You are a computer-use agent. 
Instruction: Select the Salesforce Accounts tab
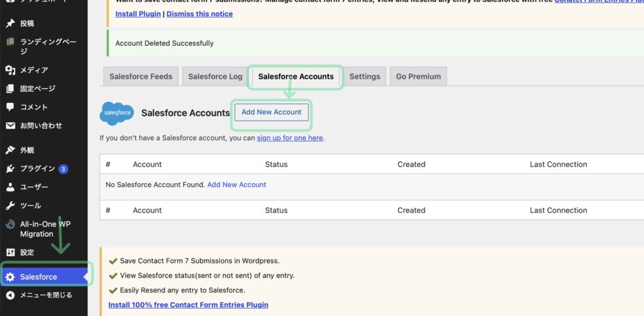296,77
